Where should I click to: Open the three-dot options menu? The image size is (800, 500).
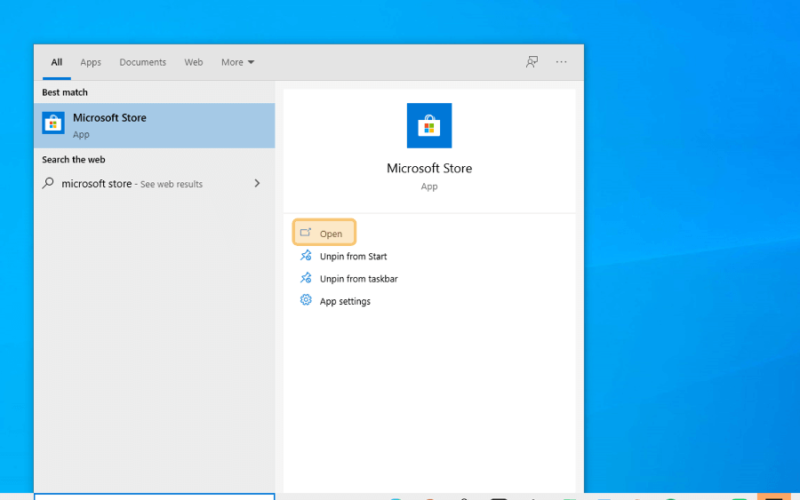point(561,62)
